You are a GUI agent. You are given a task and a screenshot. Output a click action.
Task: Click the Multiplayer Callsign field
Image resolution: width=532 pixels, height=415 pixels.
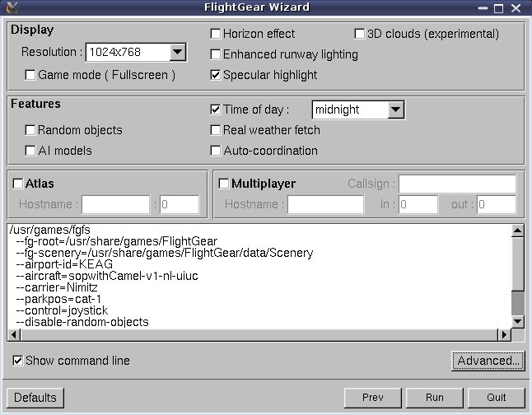[x=457, y=184]
